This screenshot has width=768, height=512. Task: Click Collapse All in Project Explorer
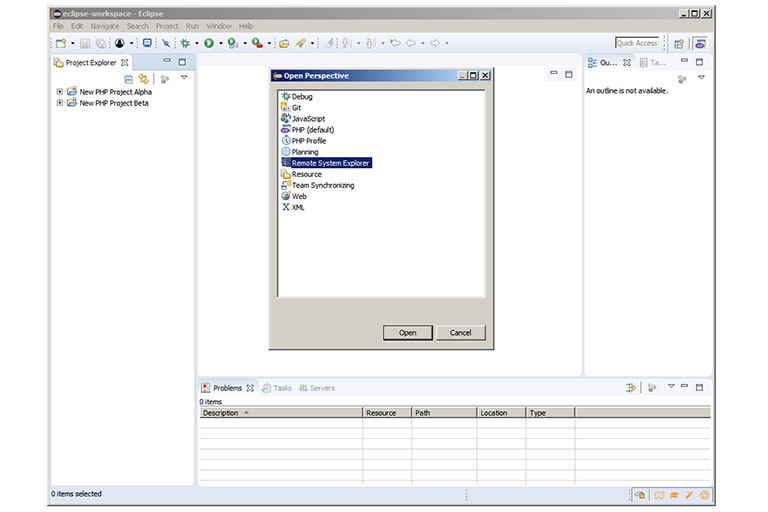128,79
